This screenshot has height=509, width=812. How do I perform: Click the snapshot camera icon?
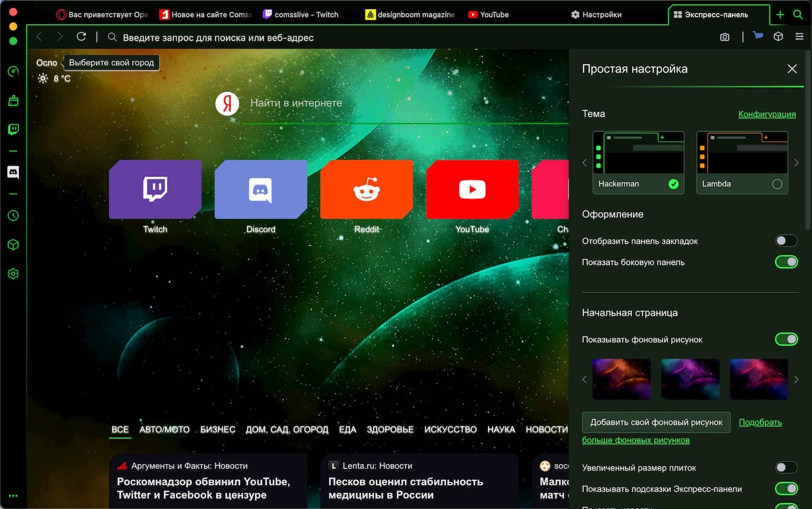[x=725, y=37]
